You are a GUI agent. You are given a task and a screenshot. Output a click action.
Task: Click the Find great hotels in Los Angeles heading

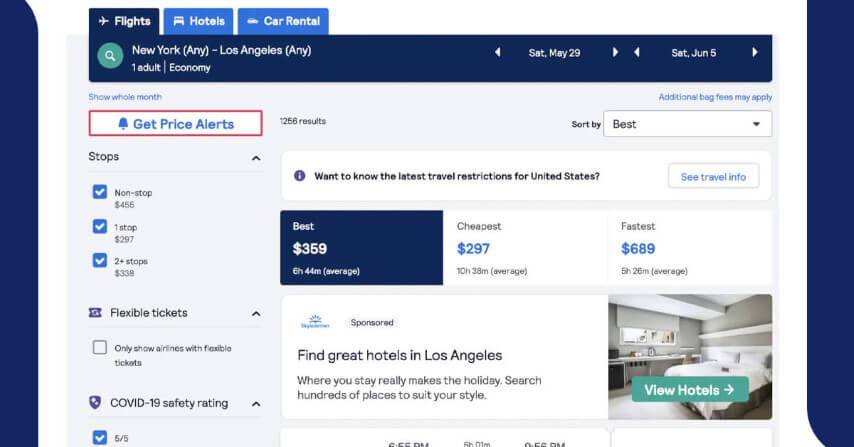[400, 356]
